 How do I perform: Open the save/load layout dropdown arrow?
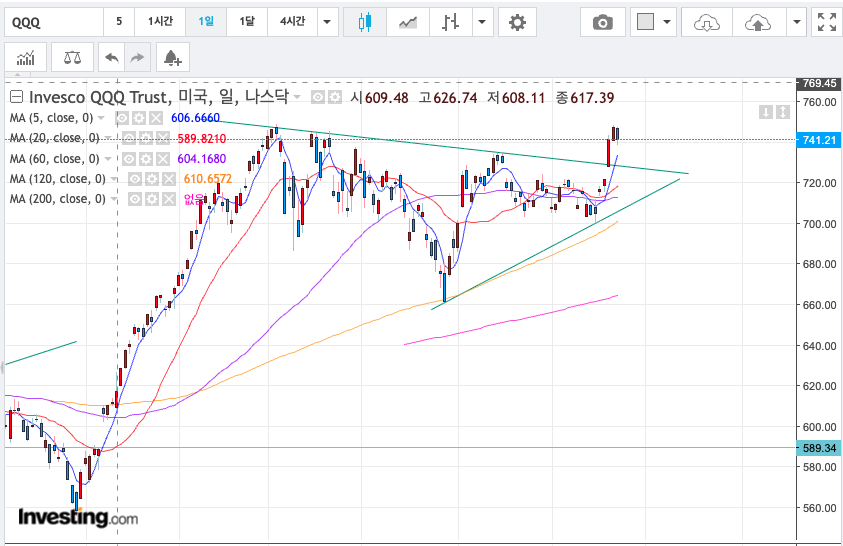[x=797, y=22]
